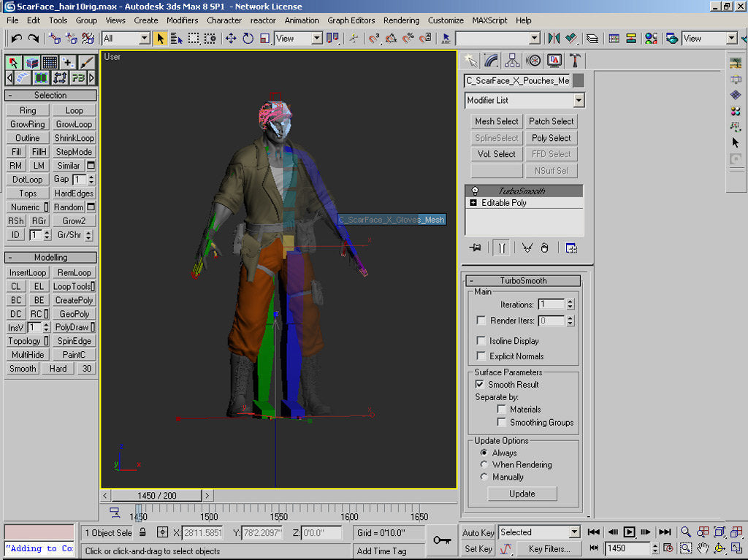Open the Modifiers menu
This screenshot has width=748, height=560.
(182, 20)
